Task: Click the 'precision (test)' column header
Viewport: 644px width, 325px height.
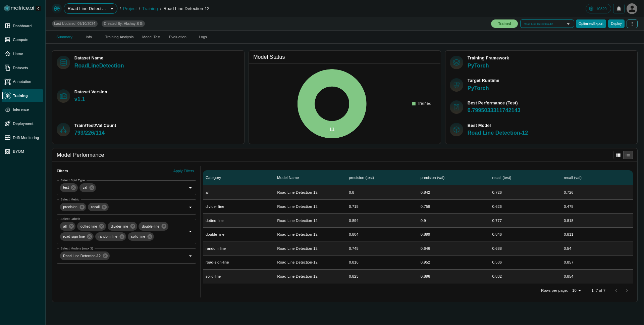Action: pos(361,178)
